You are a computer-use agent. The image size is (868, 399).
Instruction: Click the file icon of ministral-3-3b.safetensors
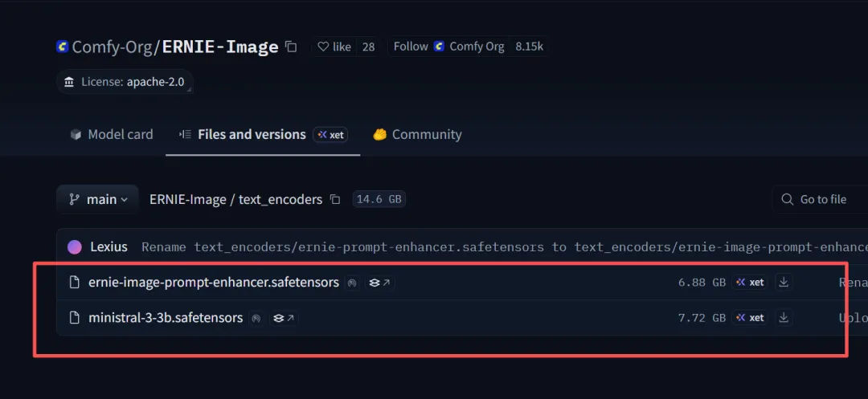(74, 318)
